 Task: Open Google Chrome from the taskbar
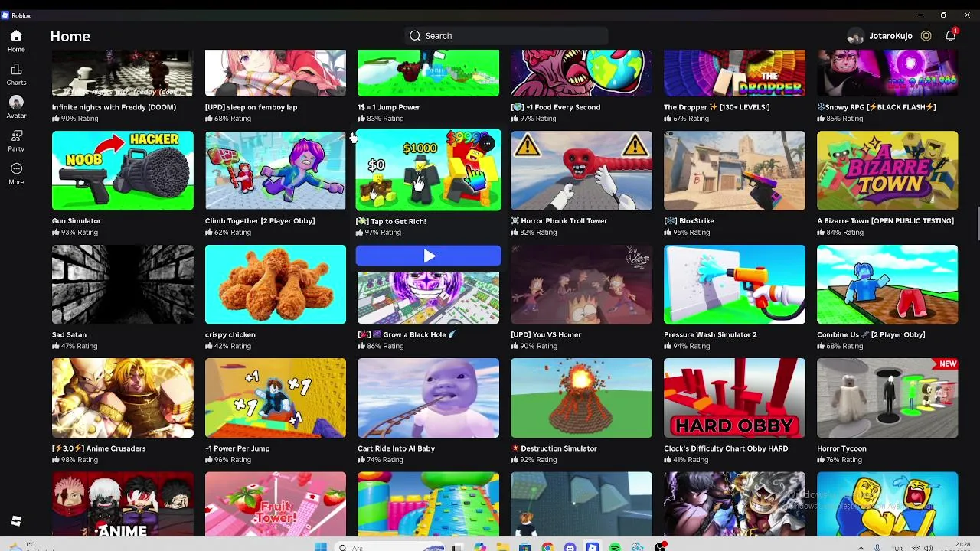(x=547, y=547)
